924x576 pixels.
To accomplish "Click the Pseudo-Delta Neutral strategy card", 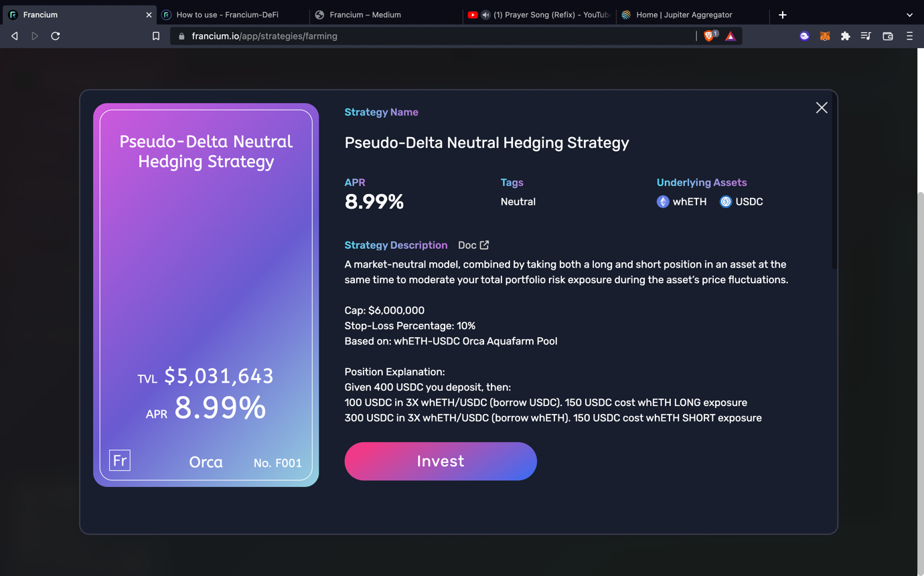I will click(x=206, y=294).
